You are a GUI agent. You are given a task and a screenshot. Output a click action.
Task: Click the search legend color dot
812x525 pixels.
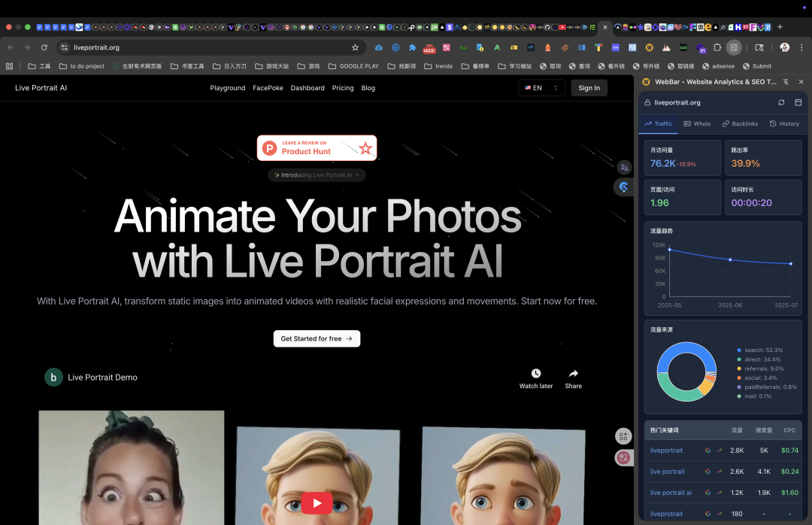(x=739, y=351)
